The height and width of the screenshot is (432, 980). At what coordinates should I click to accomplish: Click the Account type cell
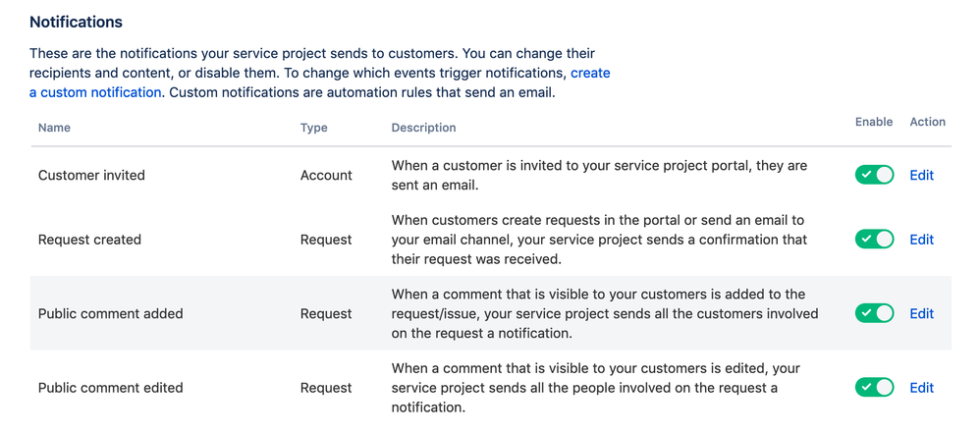(x=326, y=175)
